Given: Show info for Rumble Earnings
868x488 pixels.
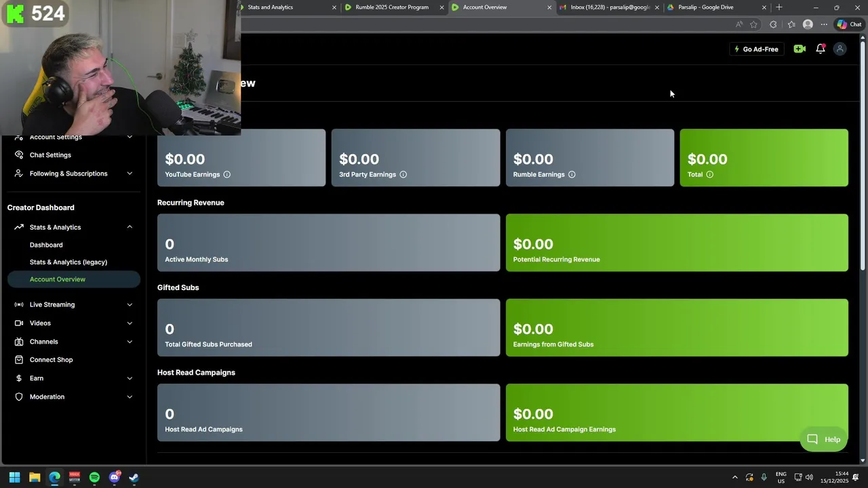Looking at the screenshot, I should point(572,174).
